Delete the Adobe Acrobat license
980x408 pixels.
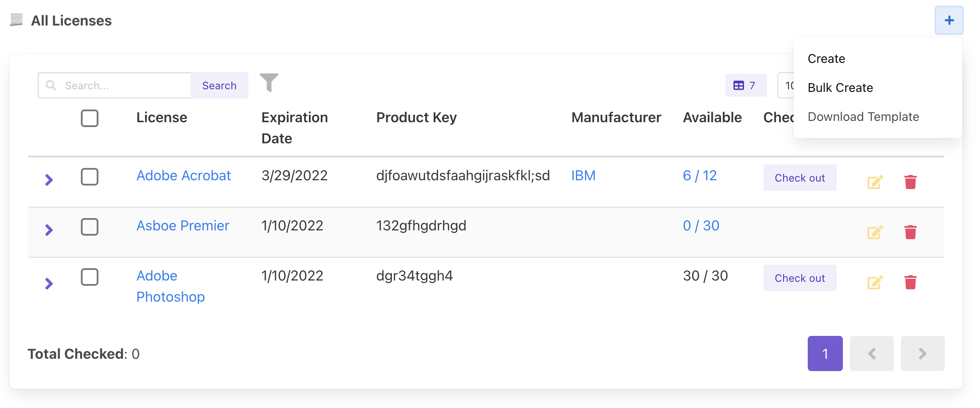(x=910, y=182)
